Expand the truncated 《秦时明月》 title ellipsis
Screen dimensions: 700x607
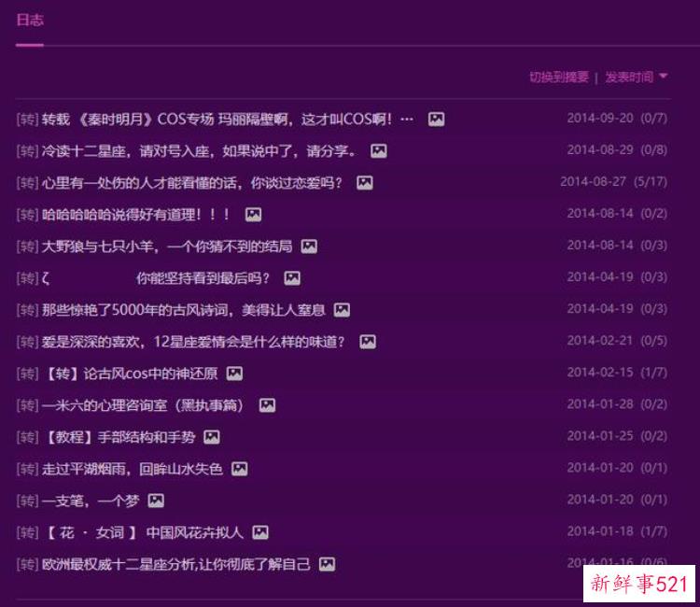coord(406,120)
